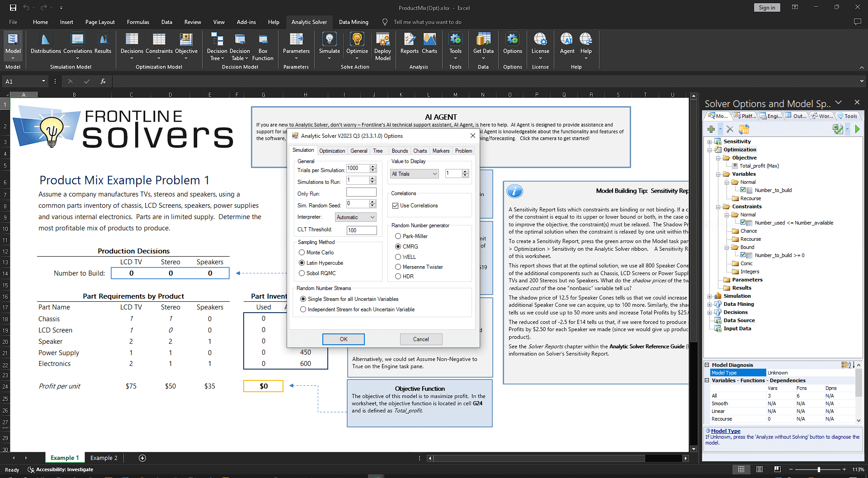Image resolution: width=868 pixels, height=478 pixels.
Task: Open the Name Box dropdown arrow
Action: [x=43, y=81]
